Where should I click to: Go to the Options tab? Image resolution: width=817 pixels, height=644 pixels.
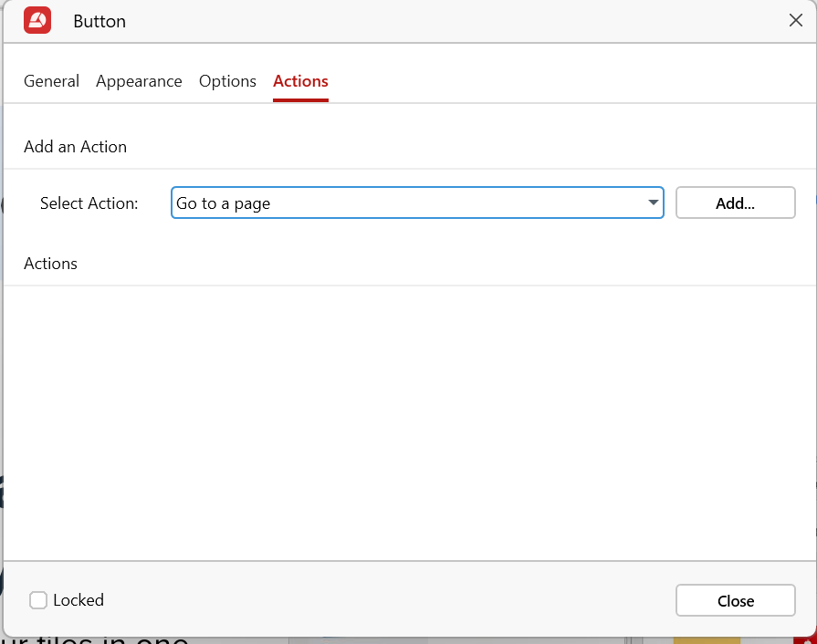point(227,81)
